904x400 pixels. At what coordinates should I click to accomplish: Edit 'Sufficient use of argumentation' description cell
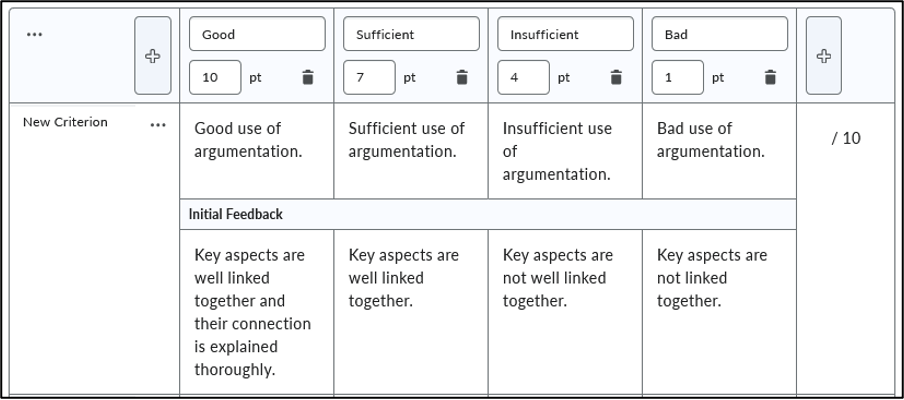(x=411, y=151)
